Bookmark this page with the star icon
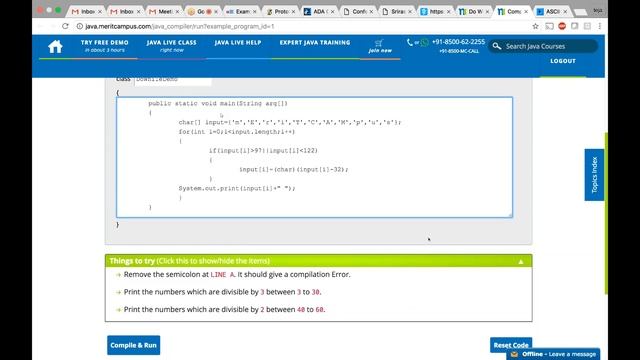Screen dimensions: 640x360 pos(536,26)
